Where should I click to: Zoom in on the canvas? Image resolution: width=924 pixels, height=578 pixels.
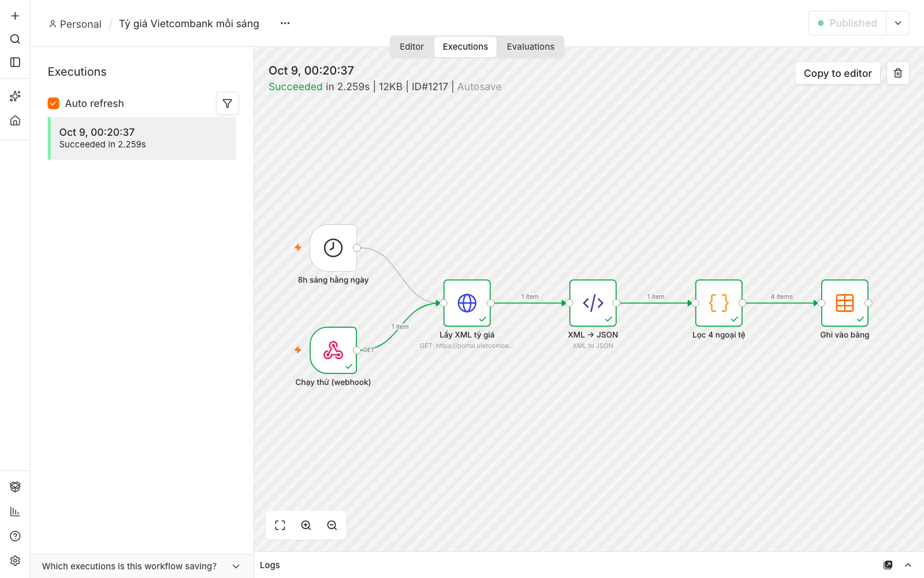tap(306, 525)
